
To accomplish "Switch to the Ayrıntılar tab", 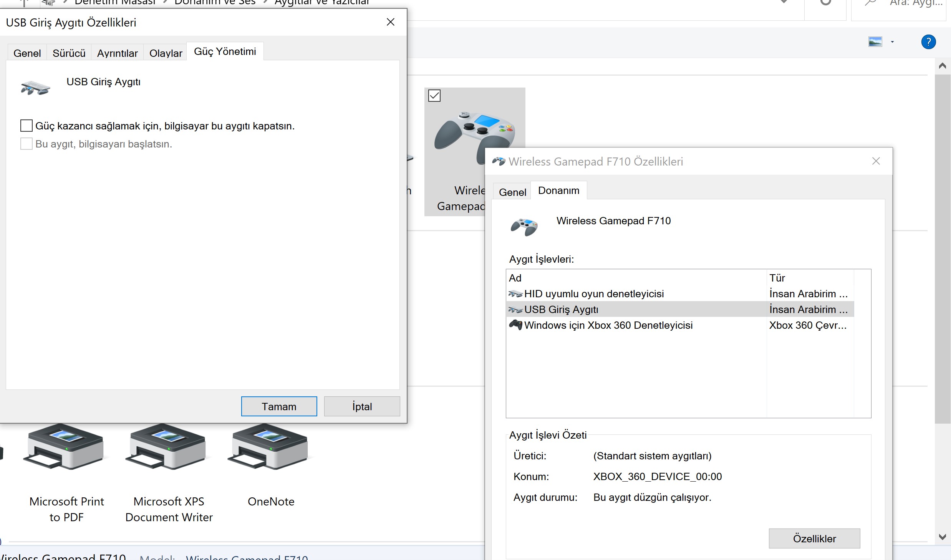I will point(117,53).
